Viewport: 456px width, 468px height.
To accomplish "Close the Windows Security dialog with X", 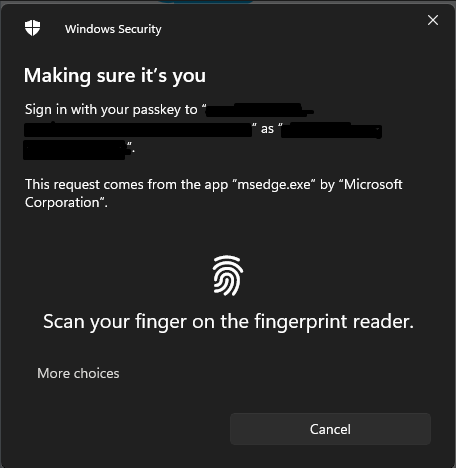I will point(433,20).
